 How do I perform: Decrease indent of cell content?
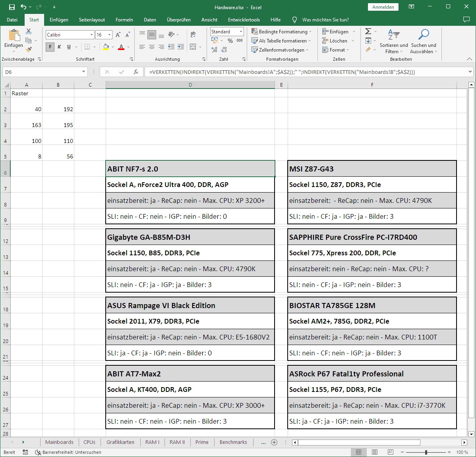pos(171,47)
